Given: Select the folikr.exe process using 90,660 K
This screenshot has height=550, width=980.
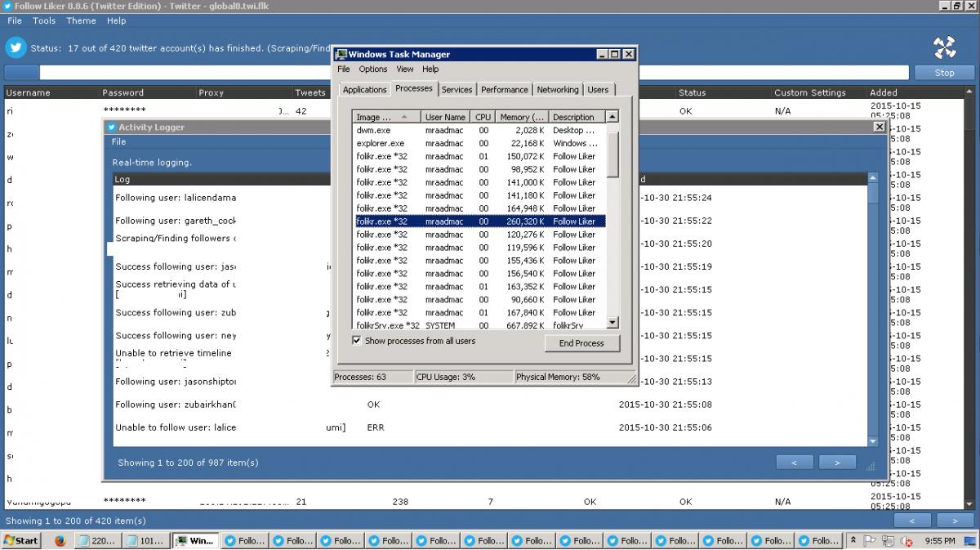Looking at the screenshot, I should [x=479, y=300].
